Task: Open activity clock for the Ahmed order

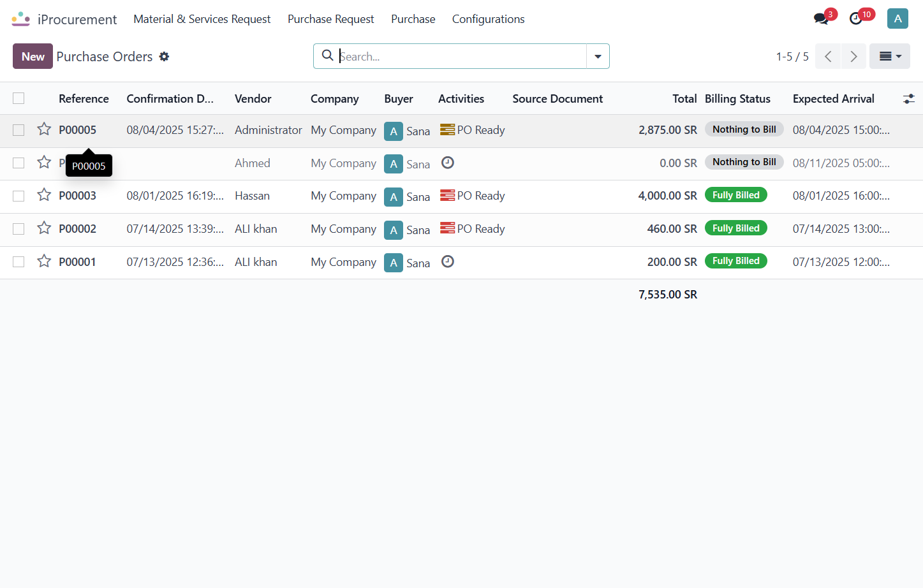Action: coord(448,163)
